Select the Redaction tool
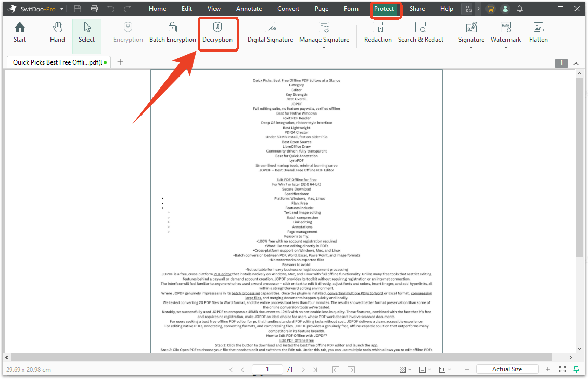This screenshot has height=379, width=588. pyautogui.click(x=378, y=33)
